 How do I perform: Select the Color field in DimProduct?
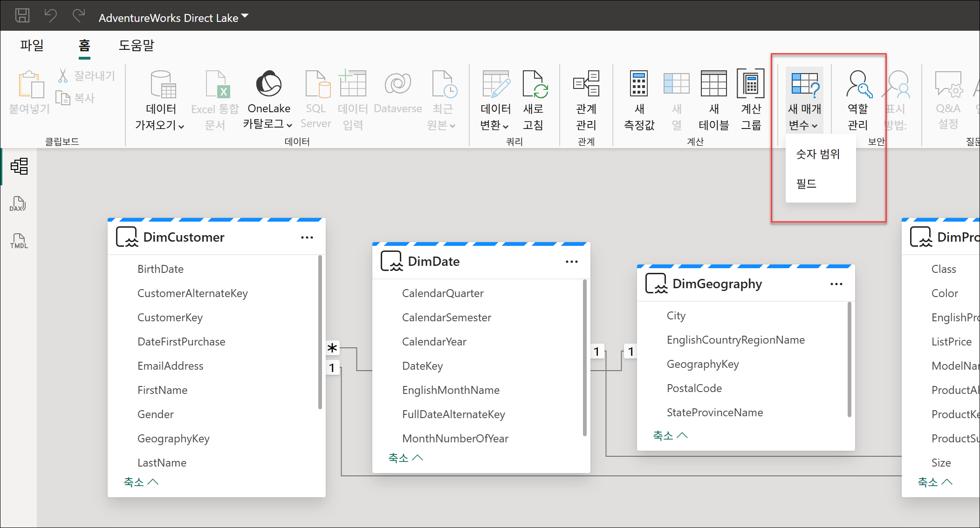945,293
